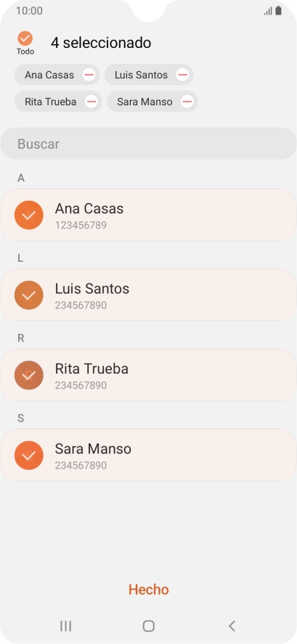Tap the battery icon in status bar

click(x=279, y=11)
